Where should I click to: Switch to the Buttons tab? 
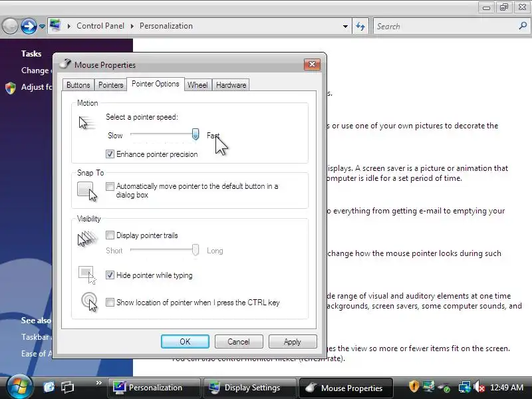pos(78,85)
